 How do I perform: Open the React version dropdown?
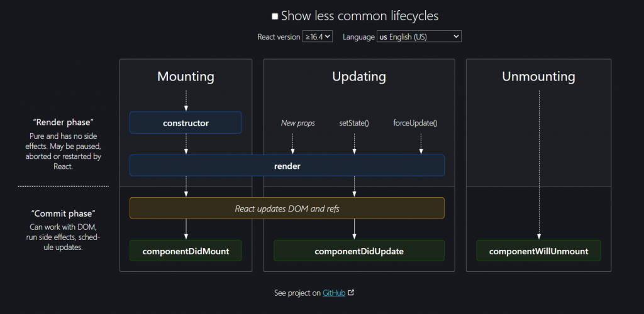[x=318, y=36]
